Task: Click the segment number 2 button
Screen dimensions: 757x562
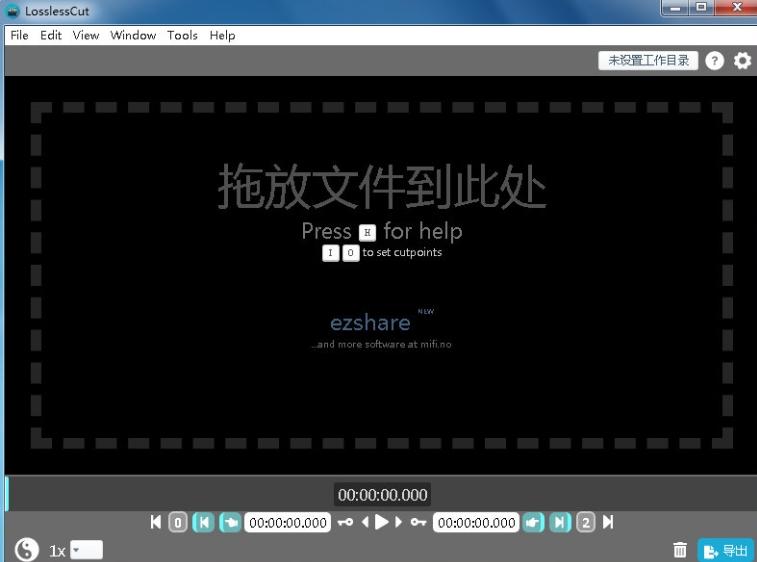Action: click(586, 522)
